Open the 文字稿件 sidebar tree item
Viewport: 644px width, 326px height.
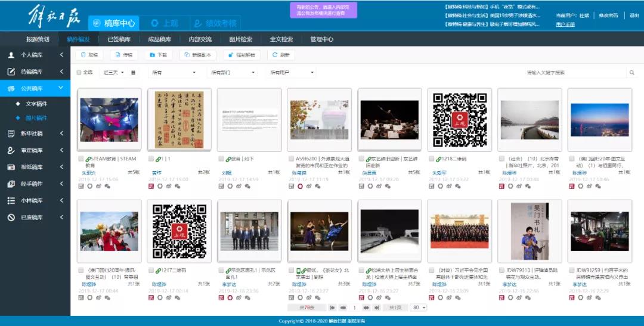(x=36, y=104)
